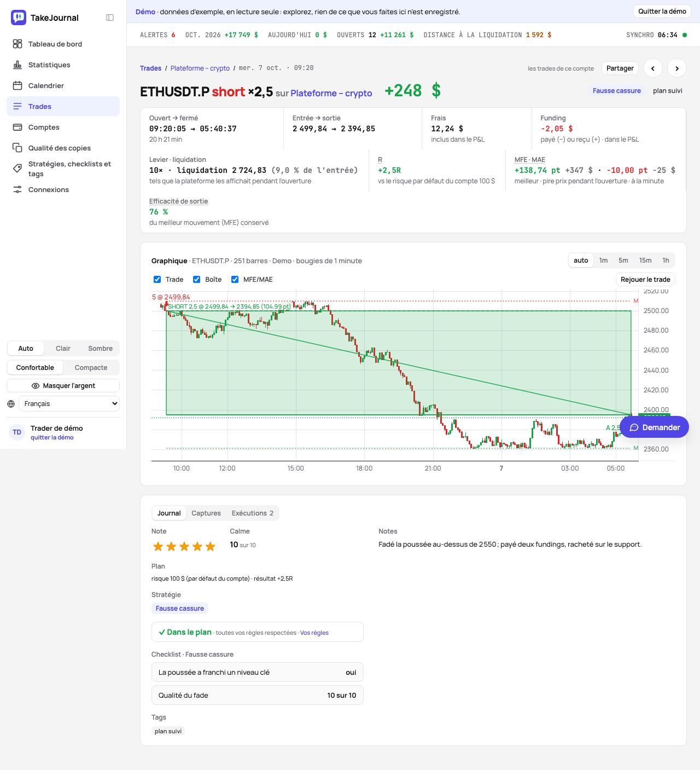Open Tableau de bord grid icon
This screenshot has width=700, height=770.
pyautogui.click(x=17, y=44)
